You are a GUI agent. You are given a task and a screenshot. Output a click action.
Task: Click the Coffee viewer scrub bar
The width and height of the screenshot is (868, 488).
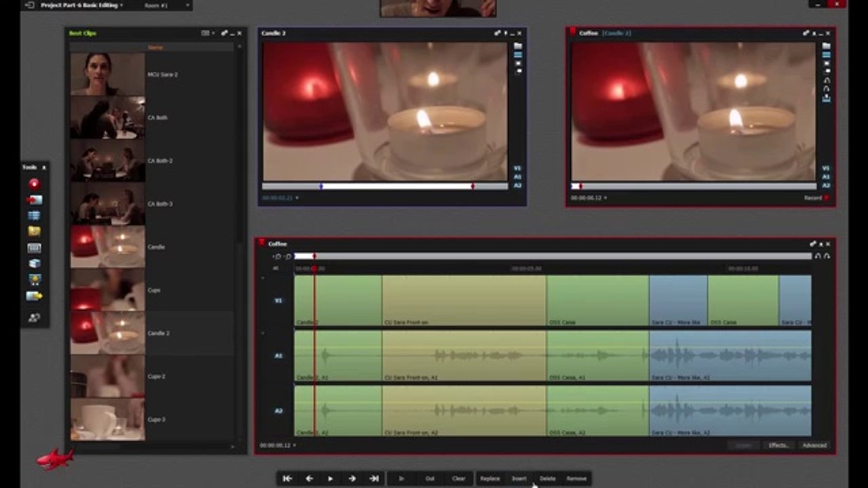tap(693, 186)
